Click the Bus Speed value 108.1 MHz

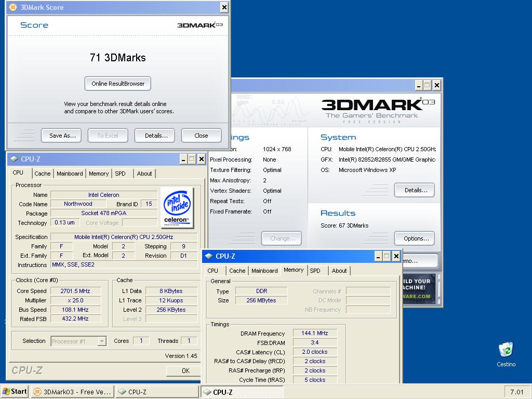75,310
